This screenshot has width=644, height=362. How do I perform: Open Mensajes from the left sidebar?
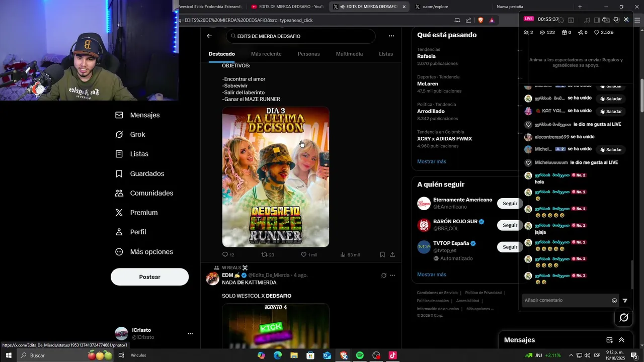(137, 115)
